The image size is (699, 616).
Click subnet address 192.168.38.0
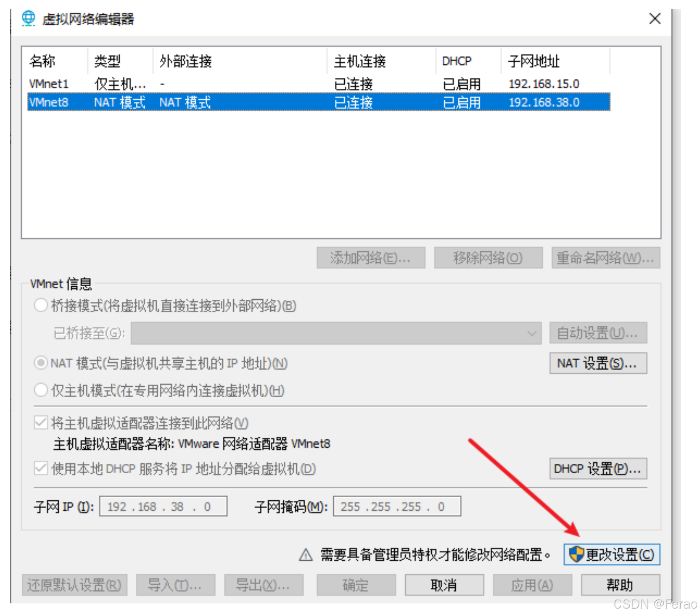544,102
